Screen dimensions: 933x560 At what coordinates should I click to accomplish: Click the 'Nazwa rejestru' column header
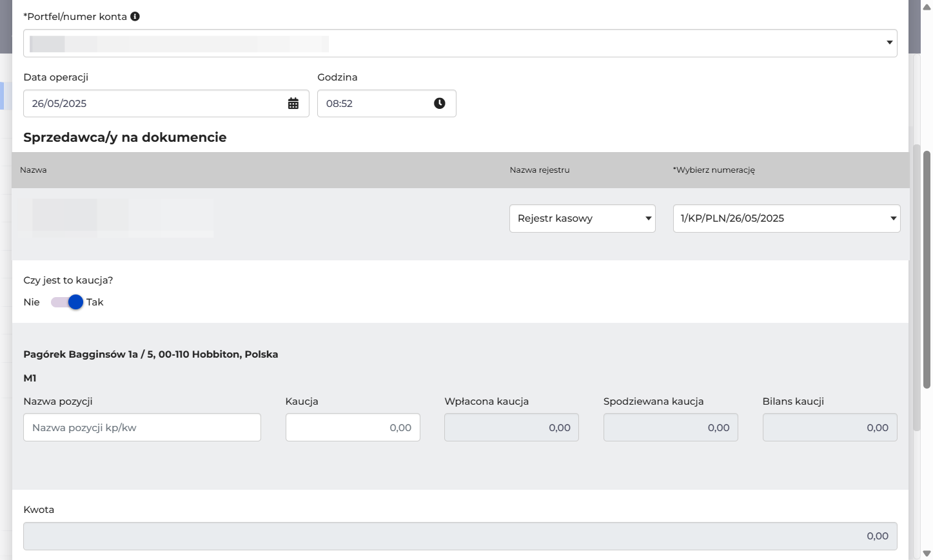pos(540,170)
